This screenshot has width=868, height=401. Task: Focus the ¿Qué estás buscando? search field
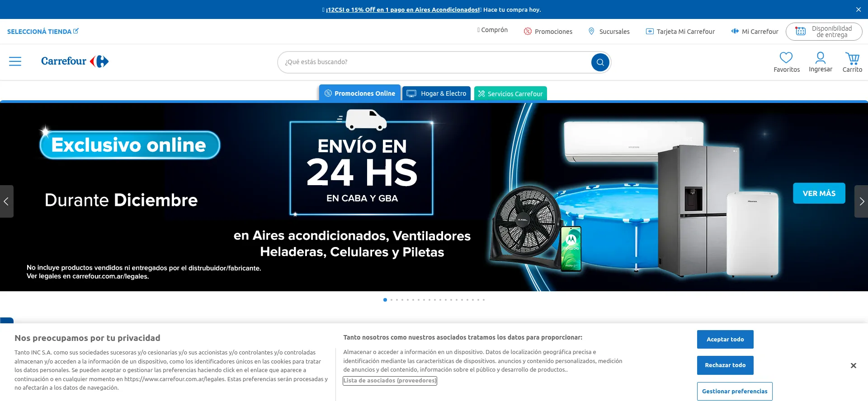[434, 62]
